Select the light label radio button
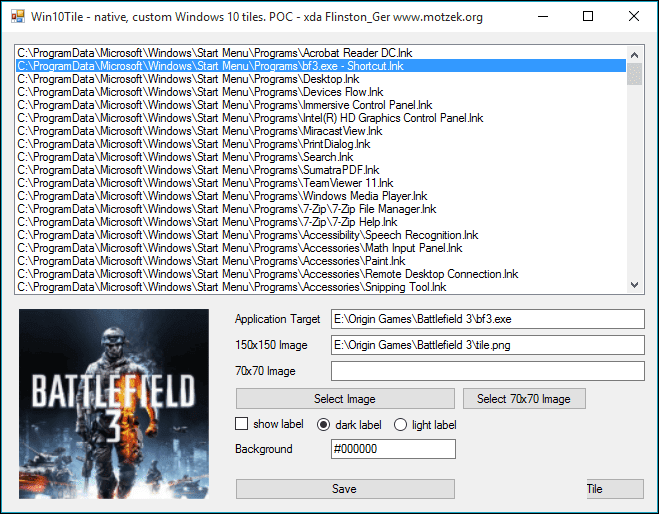 click(400, 424)
